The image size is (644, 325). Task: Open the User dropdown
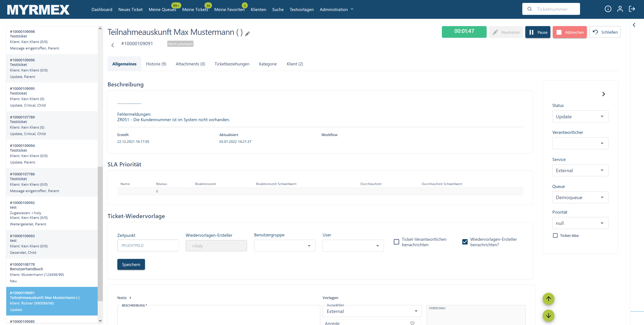coord(353,246)
